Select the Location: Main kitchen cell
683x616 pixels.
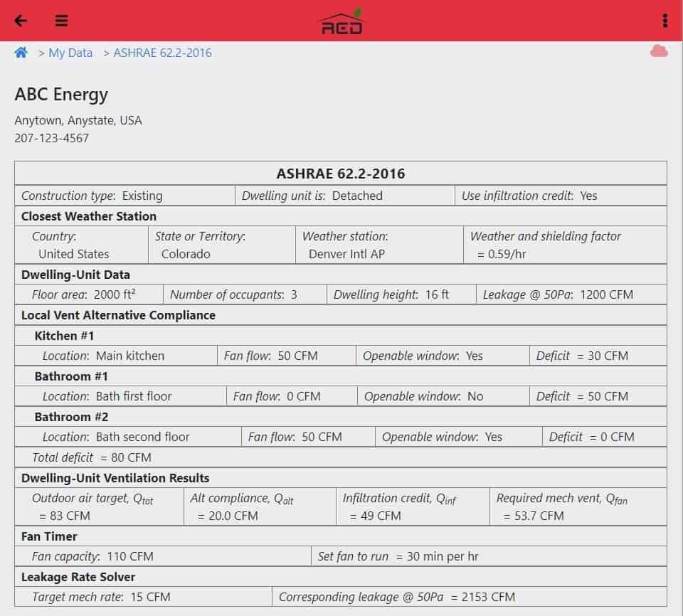116,356
